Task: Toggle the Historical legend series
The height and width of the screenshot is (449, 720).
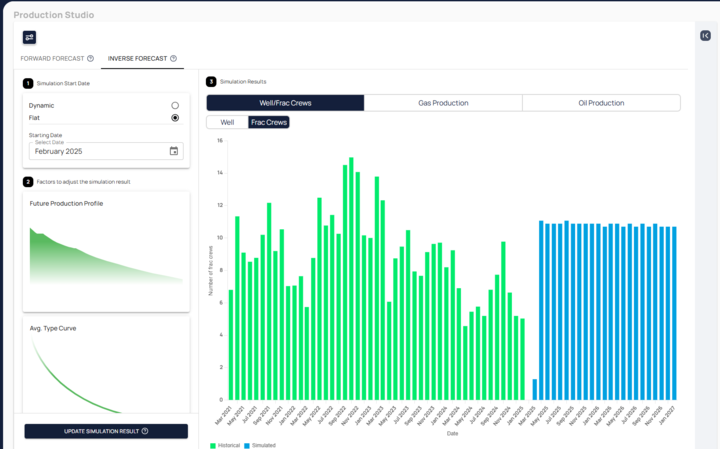Action: point(225,444)
